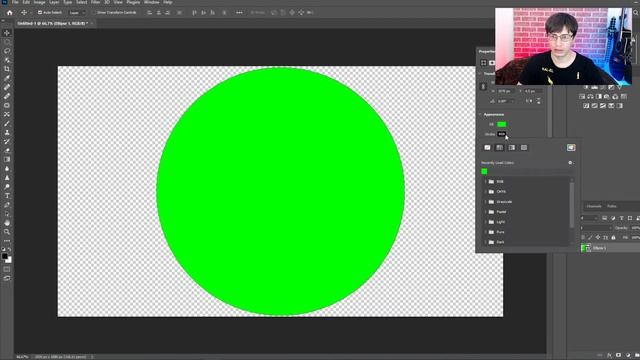The width and height of the screenshot is (640, 360).
Task: Select the Blur tool droplet icon
Action: tap(7, 169)
